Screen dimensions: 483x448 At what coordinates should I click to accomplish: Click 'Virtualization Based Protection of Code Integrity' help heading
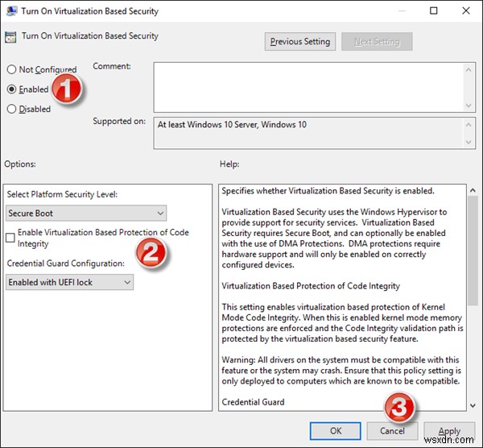point(311,286)
